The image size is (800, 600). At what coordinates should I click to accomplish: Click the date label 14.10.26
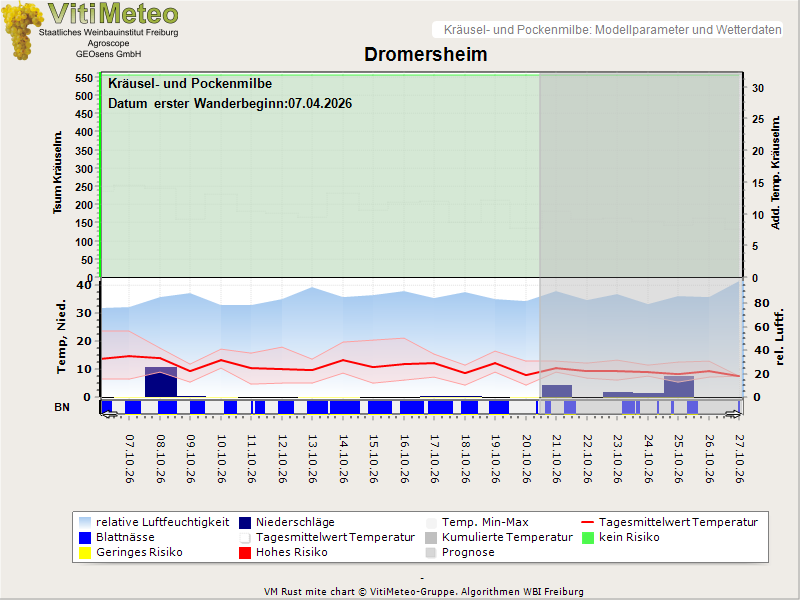click(x=343, y=459)
